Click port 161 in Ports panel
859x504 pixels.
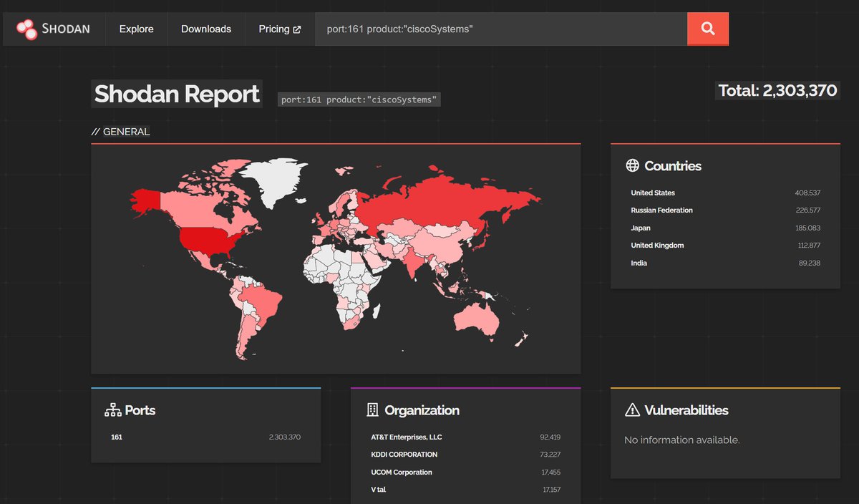click(117, 437)
